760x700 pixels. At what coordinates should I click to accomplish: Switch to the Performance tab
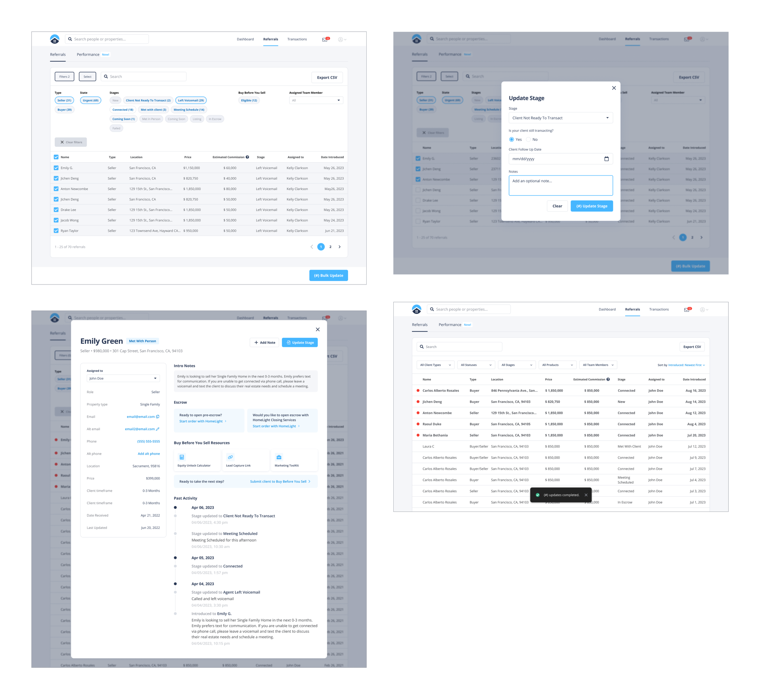pyautogui.click(x=88, y=54)
